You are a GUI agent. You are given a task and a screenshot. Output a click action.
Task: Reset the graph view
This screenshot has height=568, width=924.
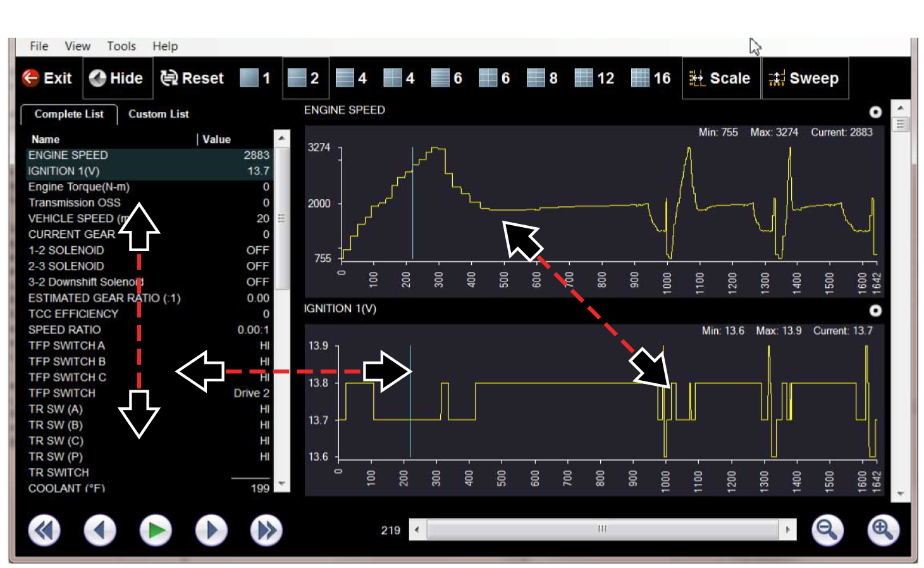tap(192, 78)
